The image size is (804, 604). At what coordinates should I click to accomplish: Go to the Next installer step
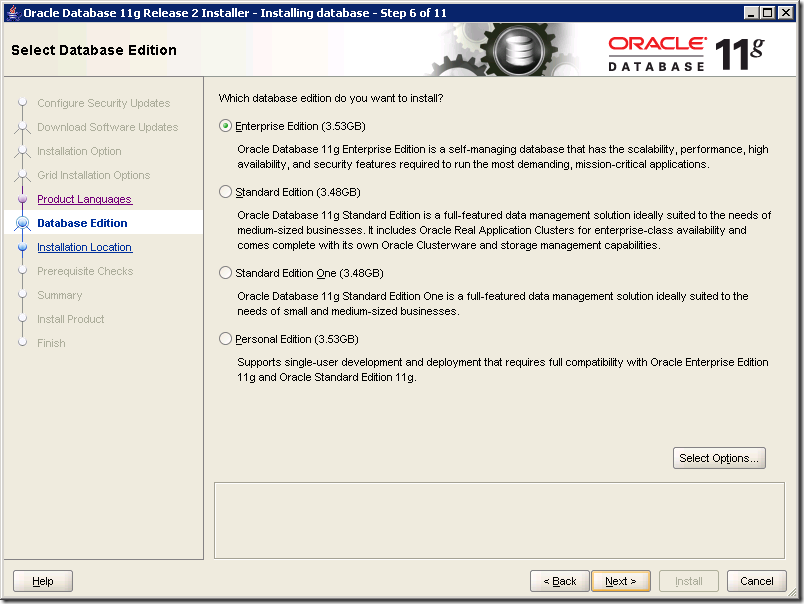click(x=620, y=581)
